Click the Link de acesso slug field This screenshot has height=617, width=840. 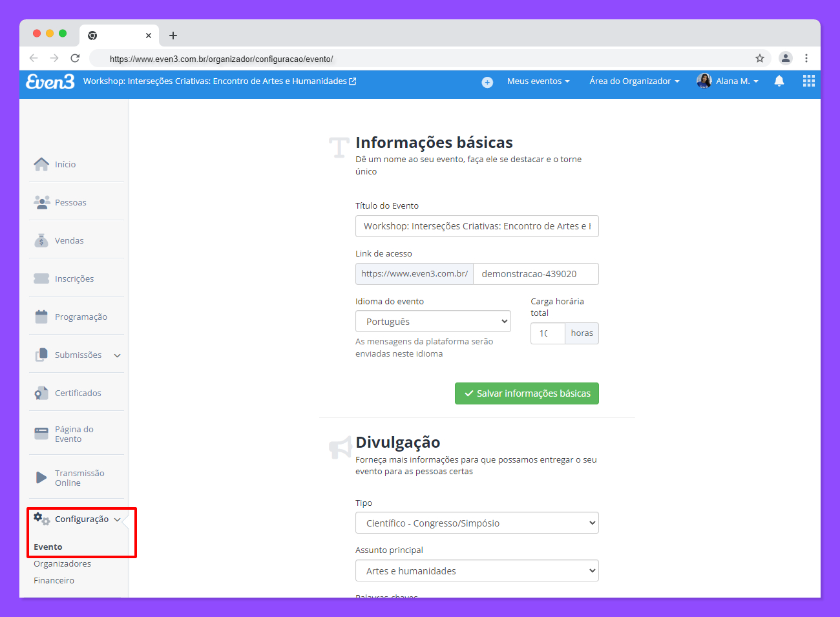pyautogui.click(x=536, y=274)
